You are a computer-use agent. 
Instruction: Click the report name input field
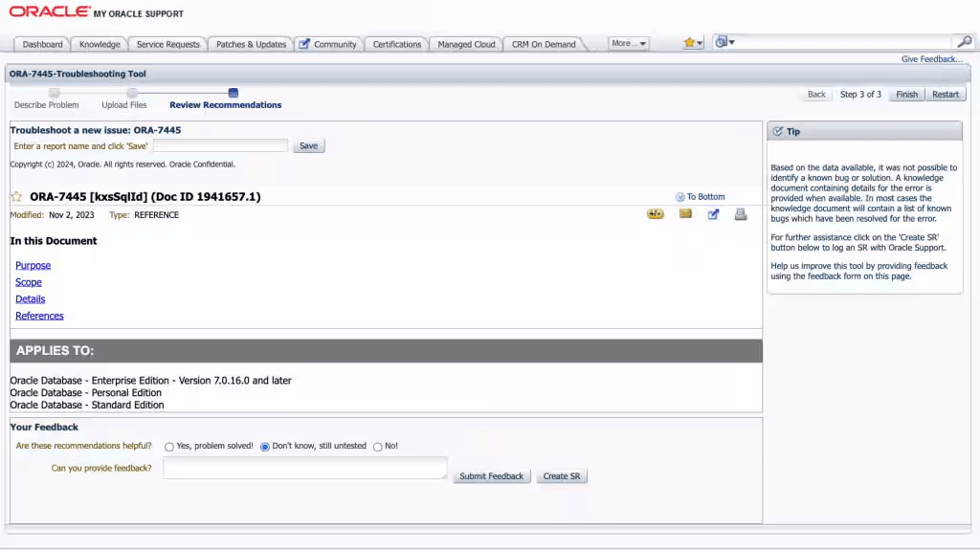pyautogui.click(x=221, y=145)
